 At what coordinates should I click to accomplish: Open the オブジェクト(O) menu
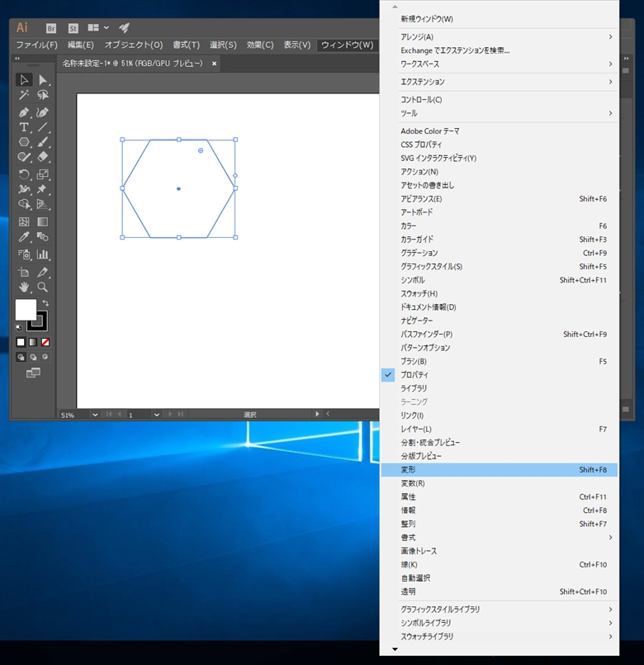tap(134, 45)
